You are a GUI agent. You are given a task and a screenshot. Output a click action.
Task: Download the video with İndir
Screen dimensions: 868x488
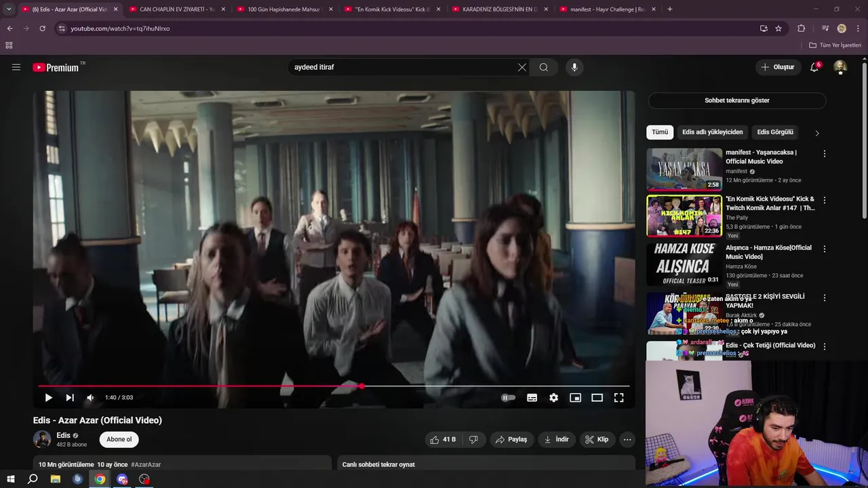click(x=557, y=439)
